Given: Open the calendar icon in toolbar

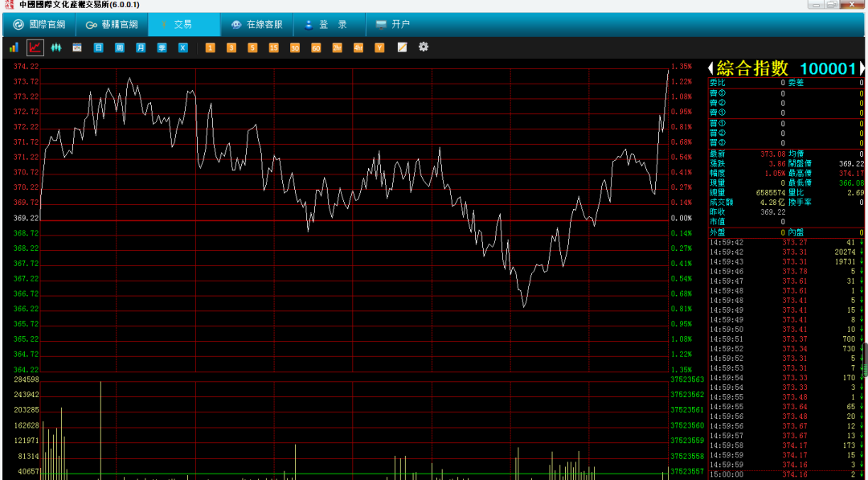Looking at the screenshot, I should (77, 47).
